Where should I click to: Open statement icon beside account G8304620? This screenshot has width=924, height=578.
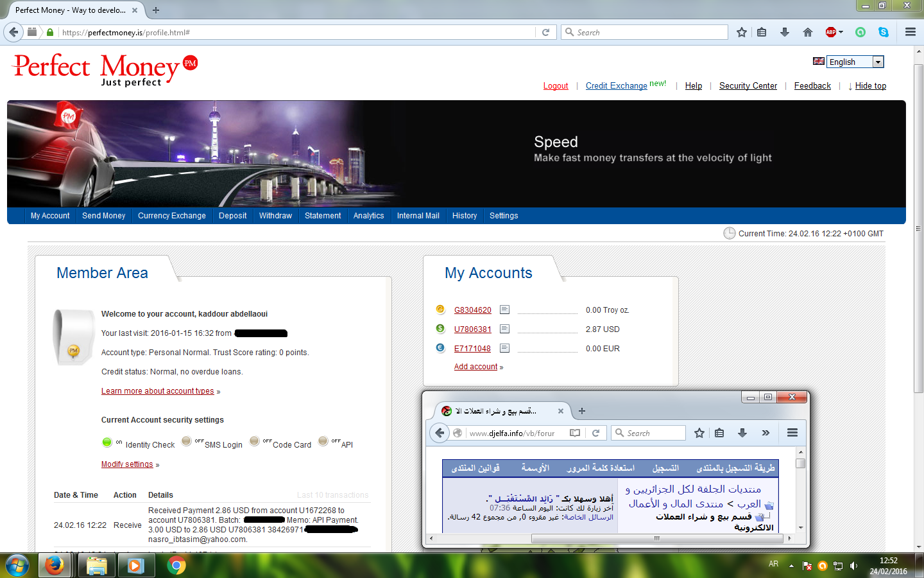505,310
